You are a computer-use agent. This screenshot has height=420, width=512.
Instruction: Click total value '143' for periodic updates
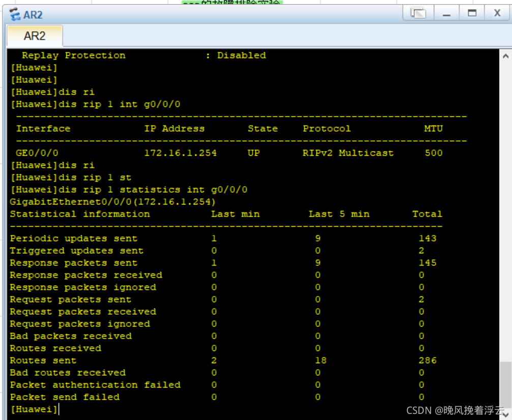pos(428,238)
